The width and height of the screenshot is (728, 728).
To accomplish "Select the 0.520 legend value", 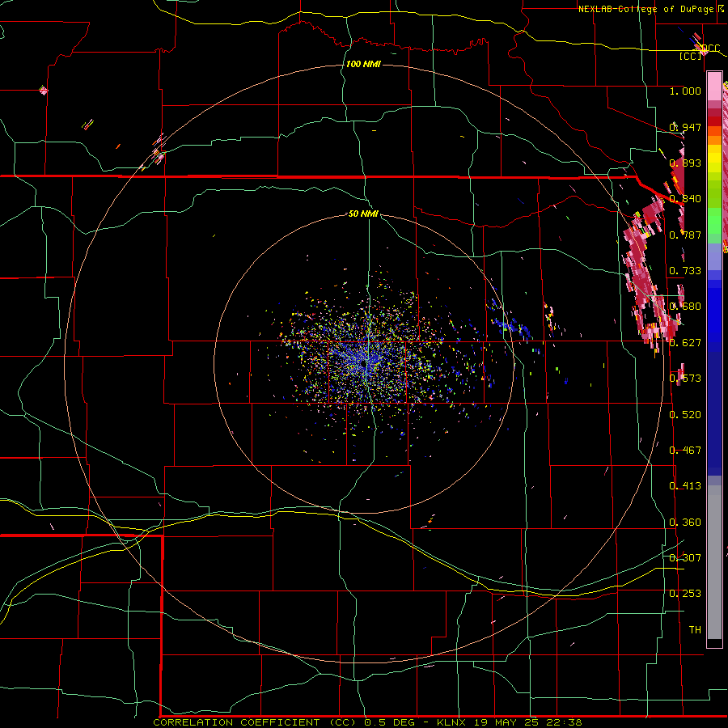I will tap(685, 415).
